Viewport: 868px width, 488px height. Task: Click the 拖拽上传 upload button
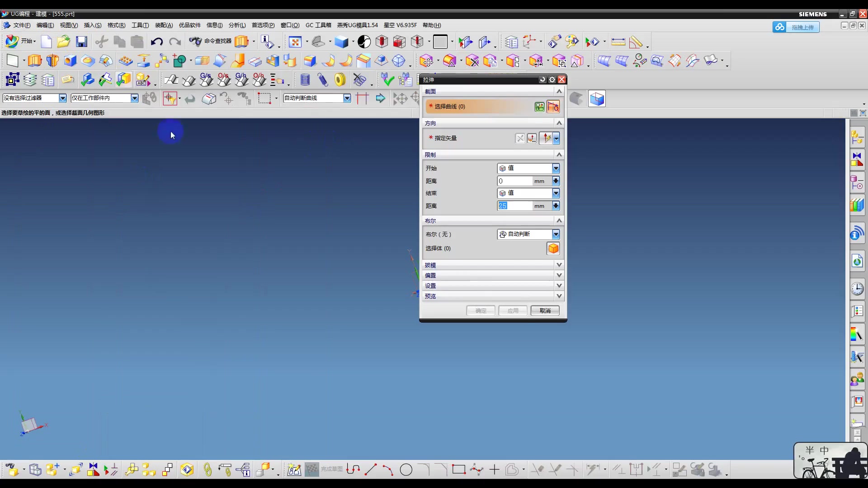[x=802, y=27]
